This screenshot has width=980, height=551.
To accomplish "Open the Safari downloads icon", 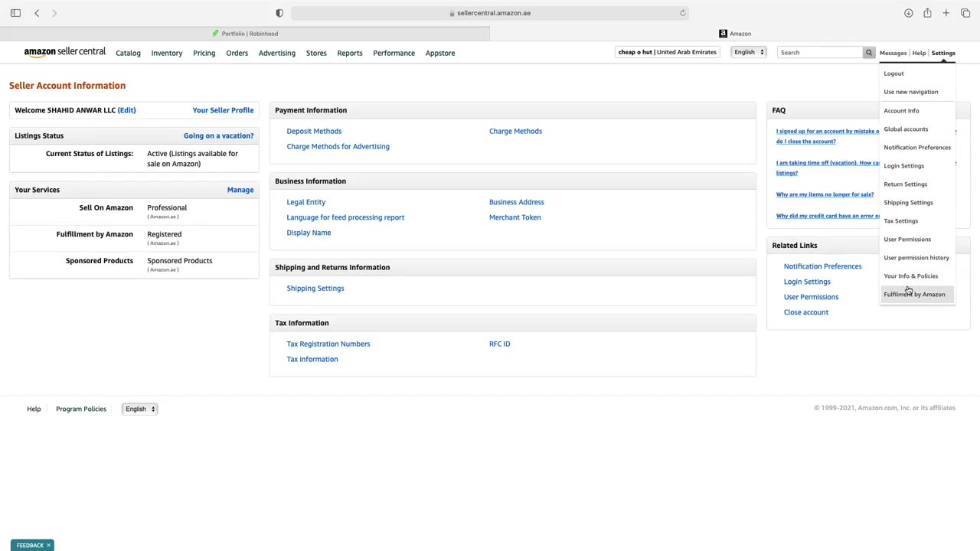I will tap(908, 13).
